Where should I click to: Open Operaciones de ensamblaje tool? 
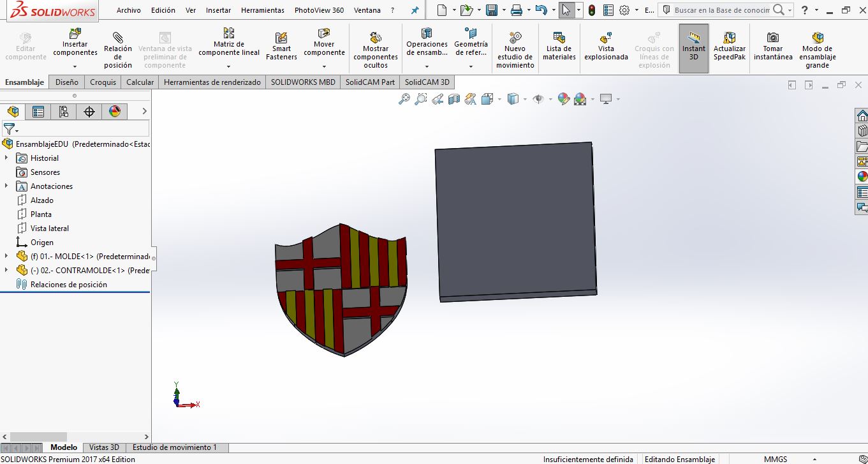(427, 42)
